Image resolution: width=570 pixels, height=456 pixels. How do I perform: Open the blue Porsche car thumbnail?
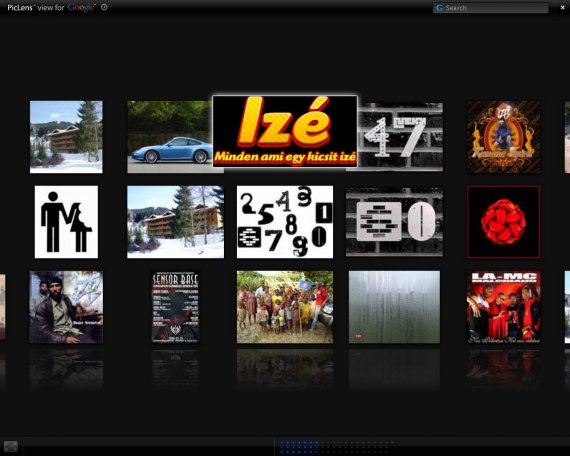click(170, 137)
